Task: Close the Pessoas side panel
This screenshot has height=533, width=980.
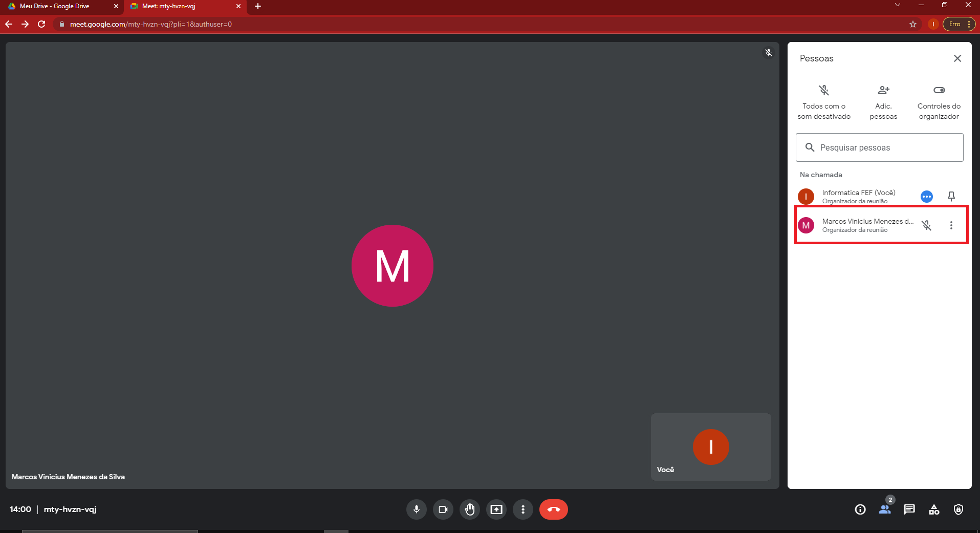Action: [957, 58]
